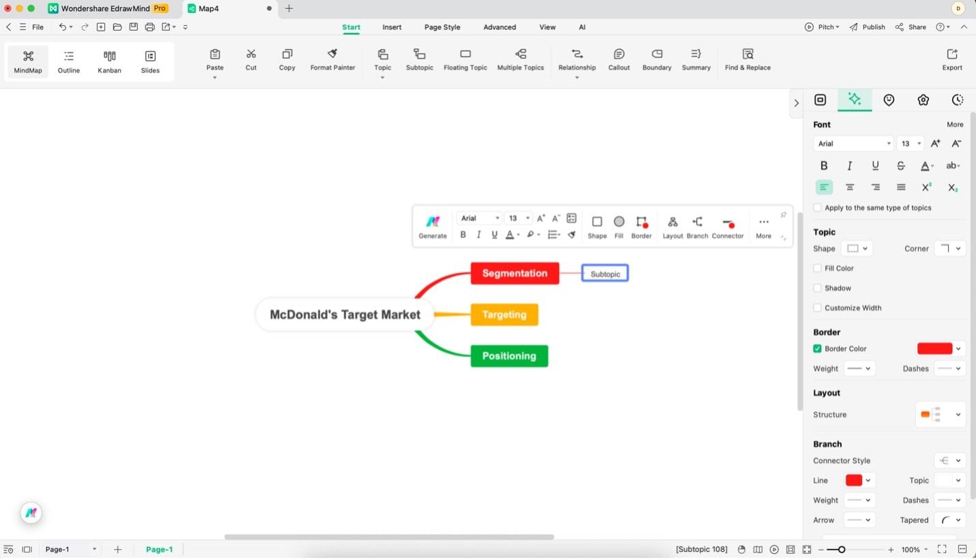Toggle Italic in the side panel
The width and height of the screenshot is (976, 560).
point(850,166)
